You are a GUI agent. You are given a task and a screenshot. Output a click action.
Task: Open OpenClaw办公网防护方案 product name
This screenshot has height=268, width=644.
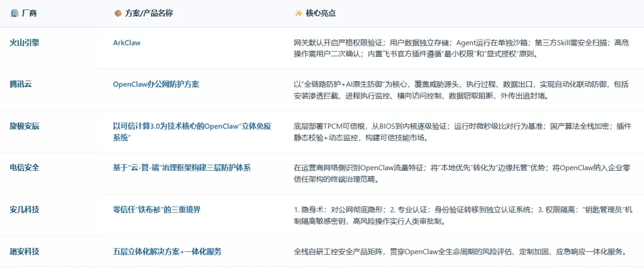click(156, 84)
